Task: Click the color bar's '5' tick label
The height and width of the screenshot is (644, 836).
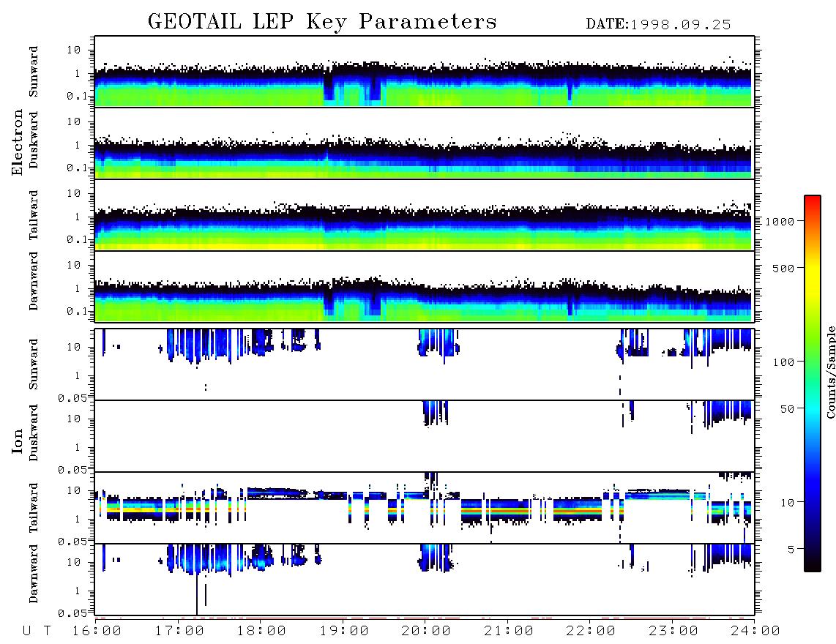Action: point(791,549)
